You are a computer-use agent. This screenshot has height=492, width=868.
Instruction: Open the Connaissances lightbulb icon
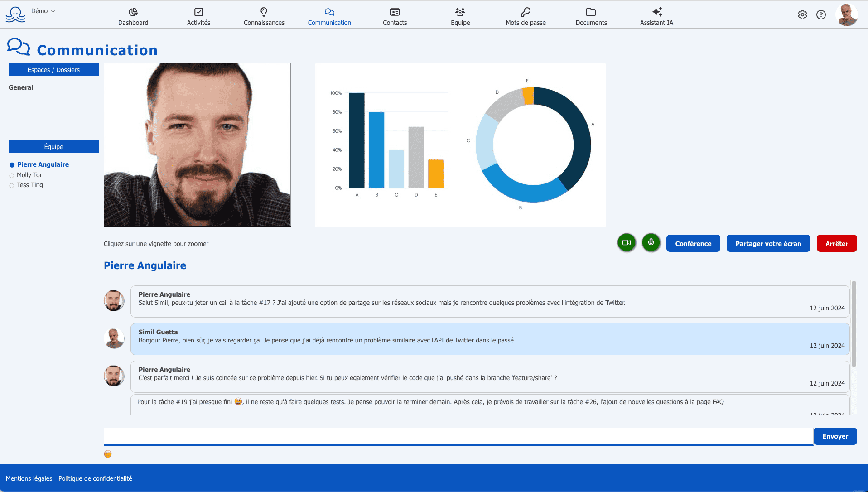(264, 17)
